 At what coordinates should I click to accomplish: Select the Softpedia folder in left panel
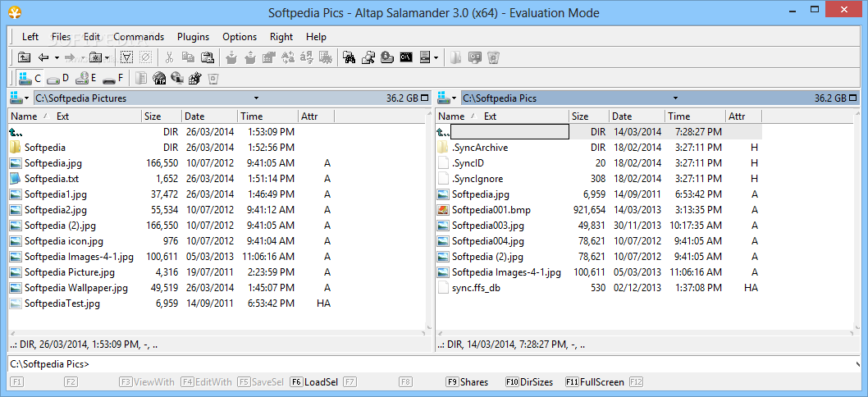pos(45,148)
